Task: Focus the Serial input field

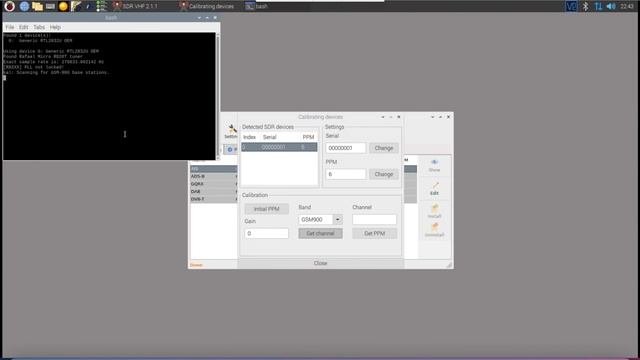Action: 346,148
